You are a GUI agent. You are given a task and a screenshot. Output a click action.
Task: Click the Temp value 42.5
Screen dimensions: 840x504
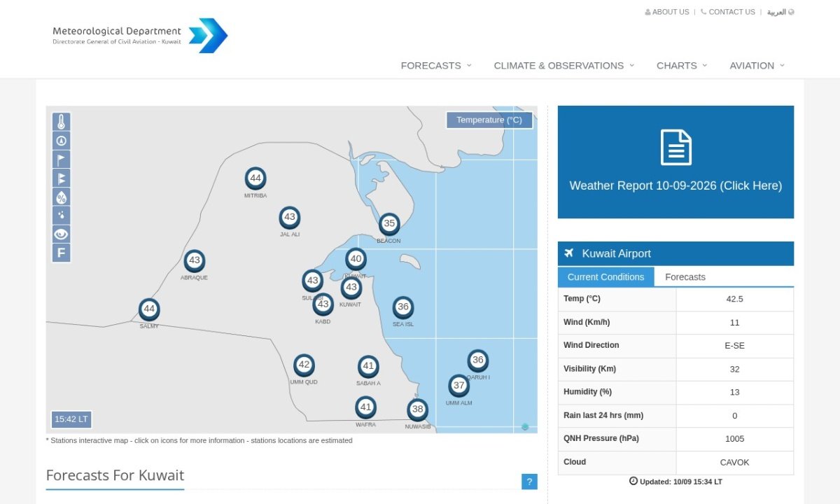(734, 299)
